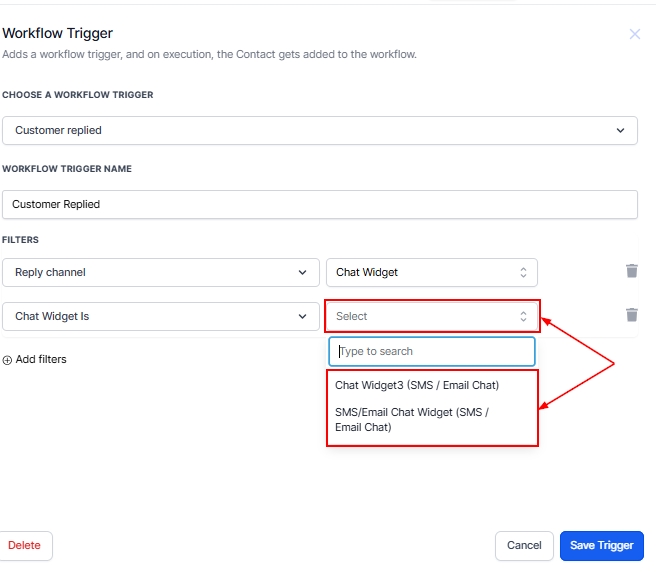Click the chevron arrow in Reply channel dropdown
656x572 pixels.
coord(303,272)
